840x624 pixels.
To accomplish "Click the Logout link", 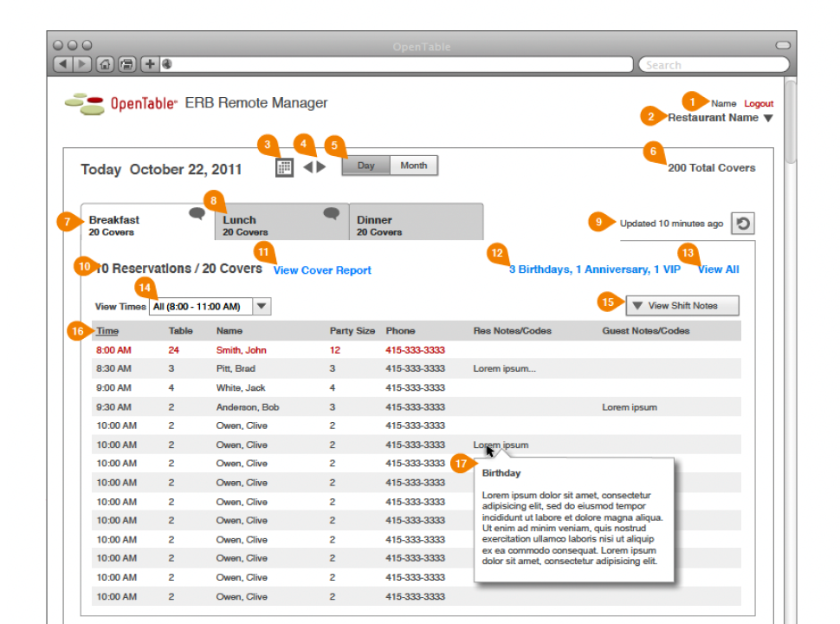I will (x=759, y=103).
